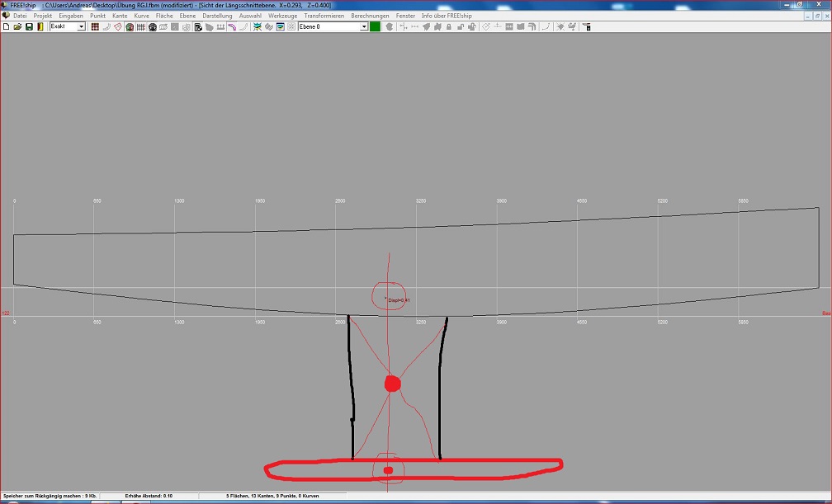Click the padlock lock points icon
This screenshot has height=504, width=832.
click(x=449, y=26)
